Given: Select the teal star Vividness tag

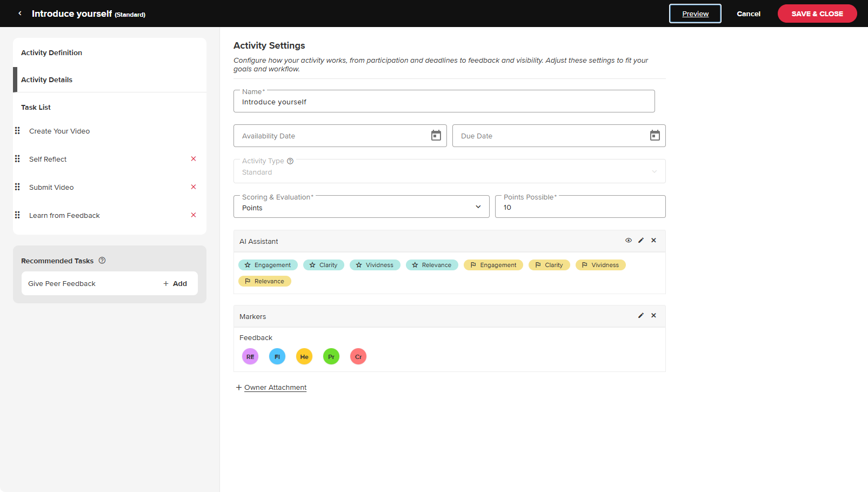Looking at the screenshot, I should point(375,265).
